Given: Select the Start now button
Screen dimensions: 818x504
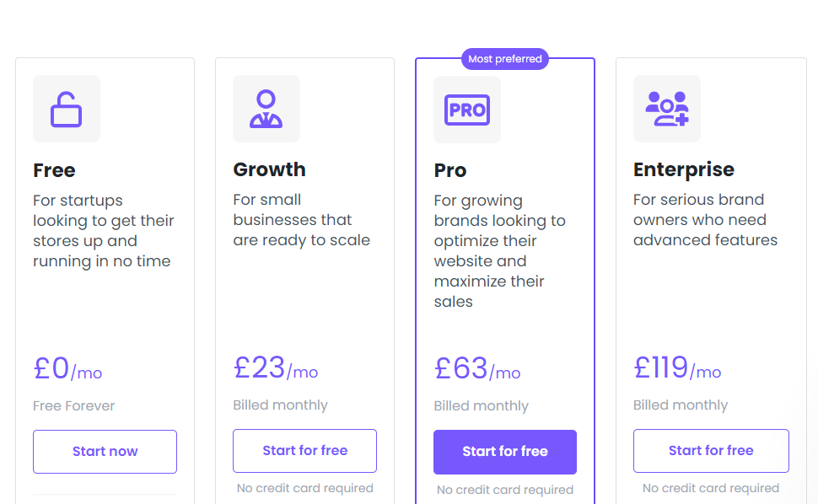Looking at the screenshot, I should pyautogui.click(x=105, y=452).
